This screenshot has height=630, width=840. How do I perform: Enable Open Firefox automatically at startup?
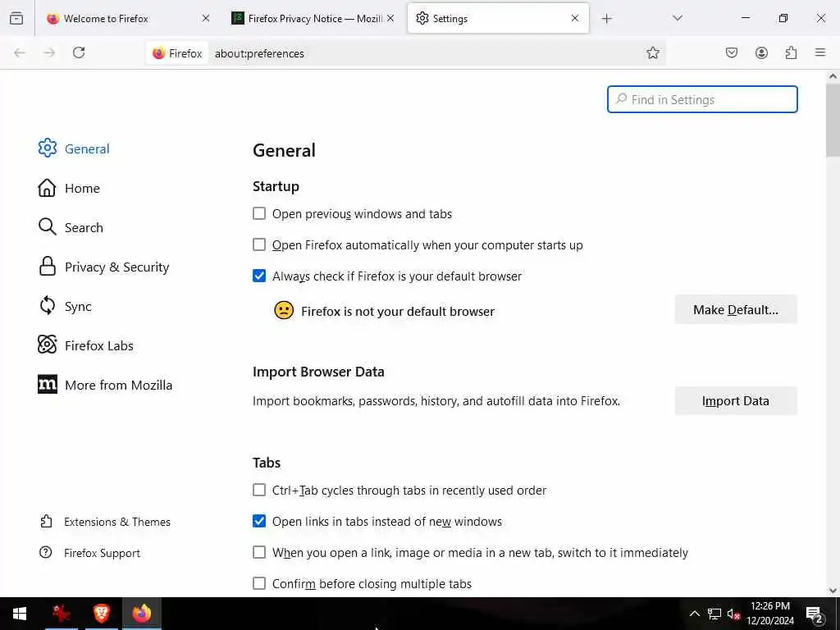[x=259, y=244]
